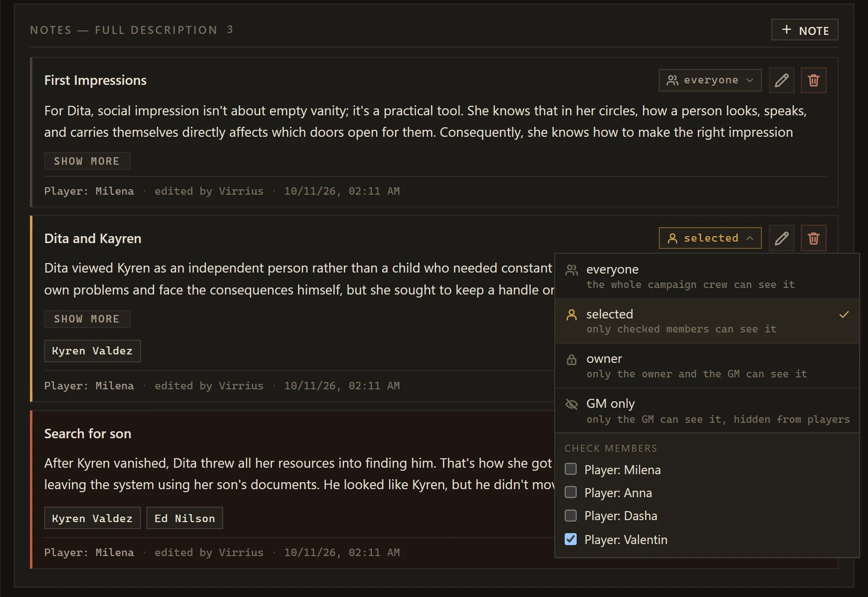
Task: Enable the Player: Anna checkbox
Action: [571, 492]
